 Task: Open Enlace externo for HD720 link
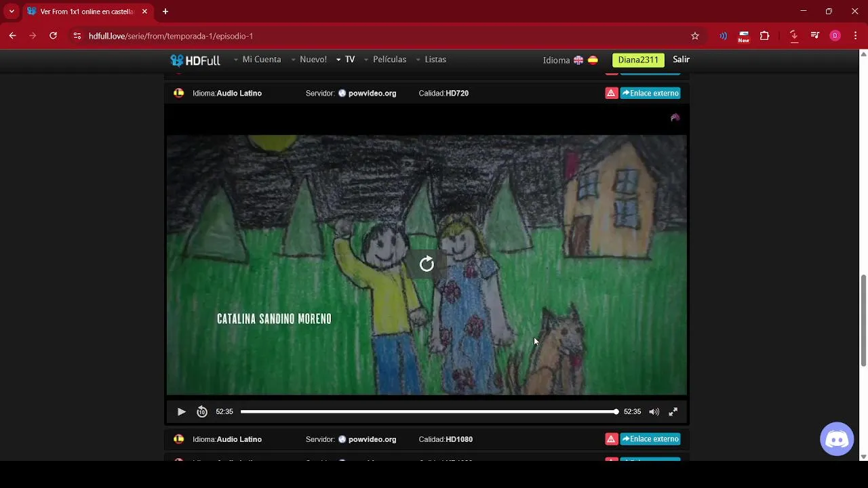click(650, 94)
